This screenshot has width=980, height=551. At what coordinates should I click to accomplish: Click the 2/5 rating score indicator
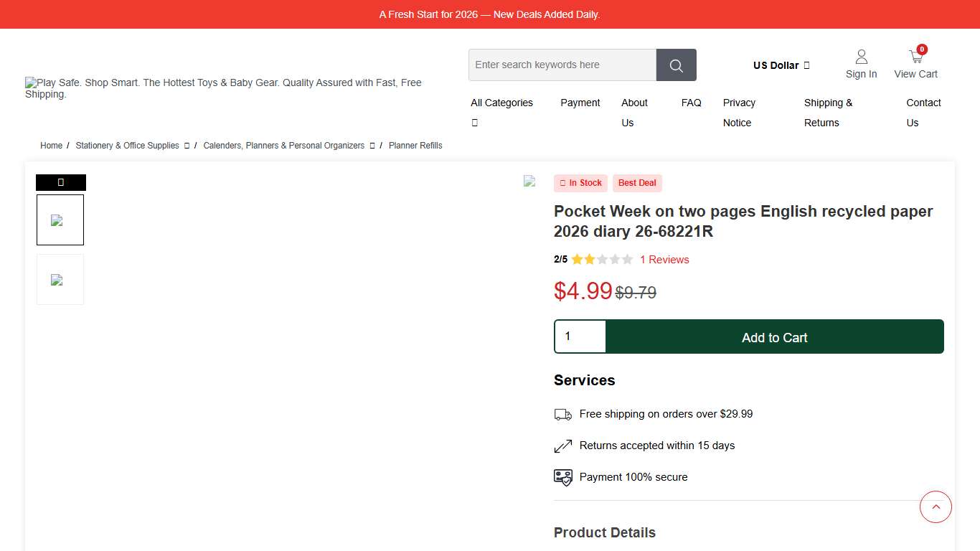[560, 259]
